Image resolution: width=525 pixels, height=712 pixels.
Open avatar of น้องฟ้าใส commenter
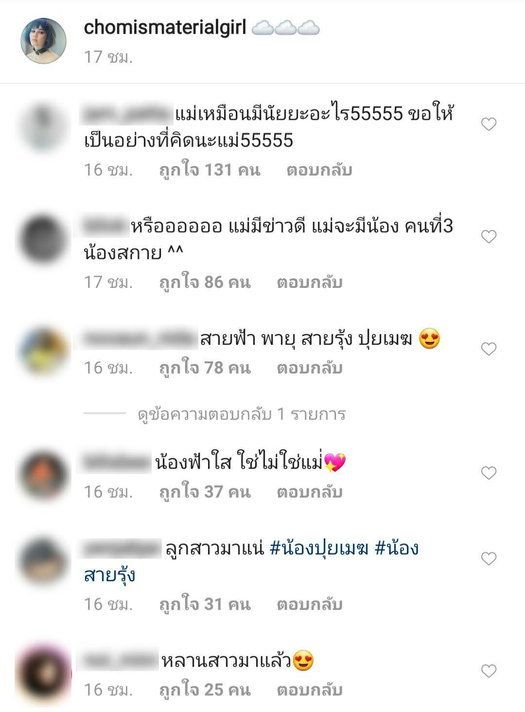tap(44, 475)
